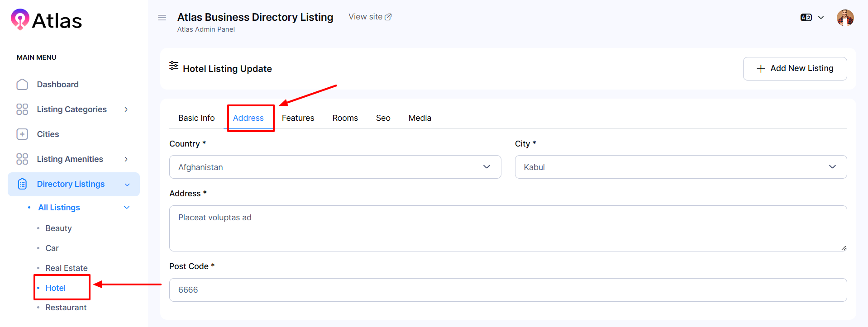Click the Add New Listing button
The height and width of the screenshot is (327, 868).
[795, 69]
